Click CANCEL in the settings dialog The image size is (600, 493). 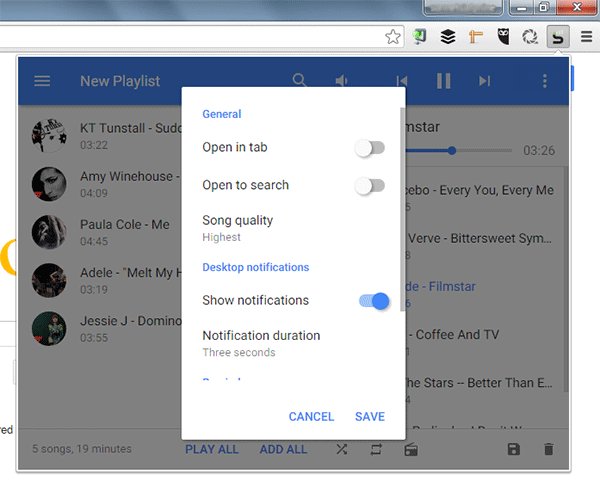point(311,416)
